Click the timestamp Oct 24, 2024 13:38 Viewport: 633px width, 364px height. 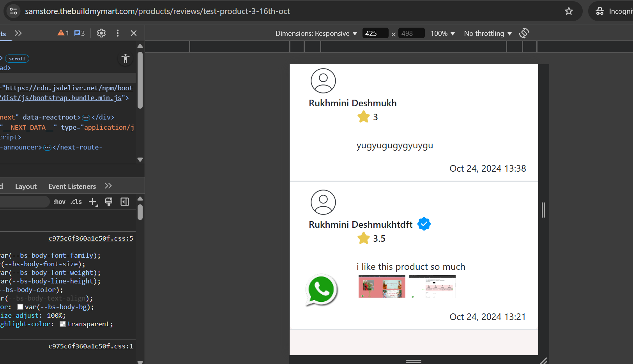[x=488, y=169]
